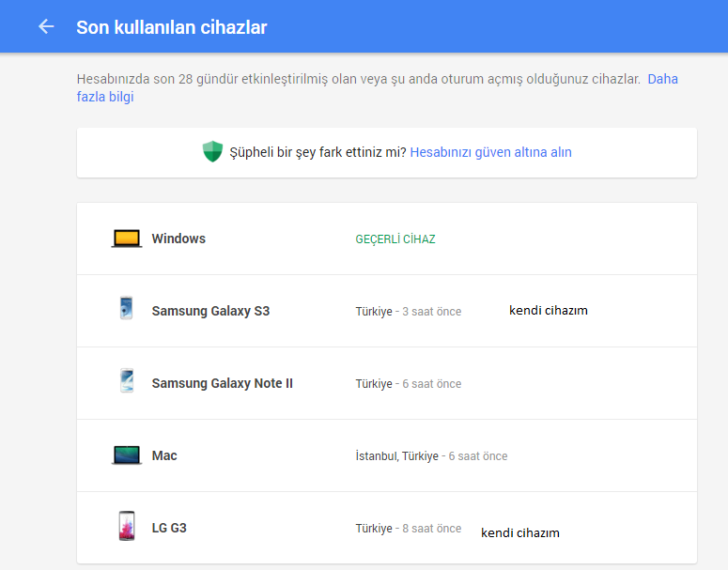Click the back arrow in header
The image size is (728, 570).
tap(46, 26)
